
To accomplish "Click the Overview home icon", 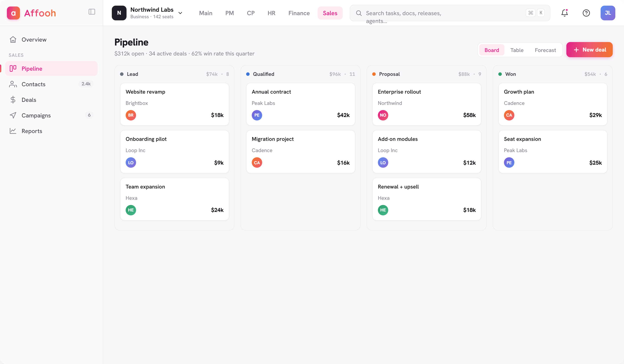I will pos(13,40).
